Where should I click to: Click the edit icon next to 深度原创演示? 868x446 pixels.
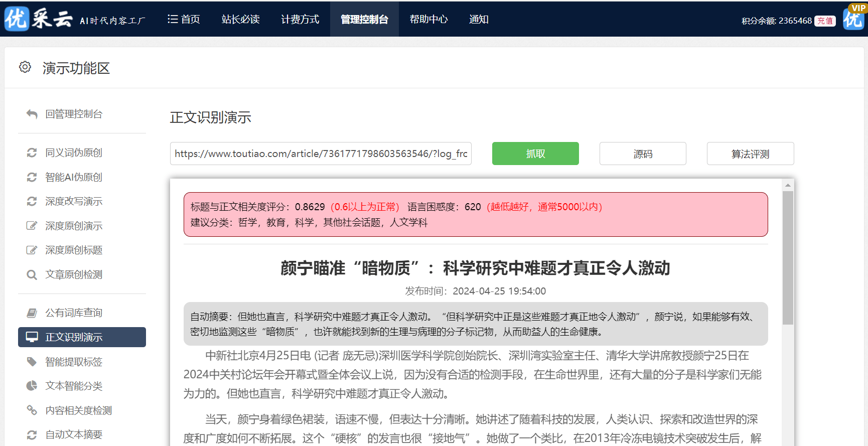pyautogui.click(x=32, y=226)
